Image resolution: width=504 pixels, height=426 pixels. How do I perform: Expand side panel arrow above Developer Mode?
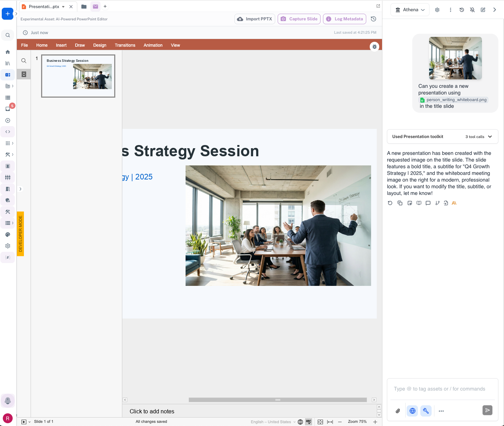tap(20, 189)
